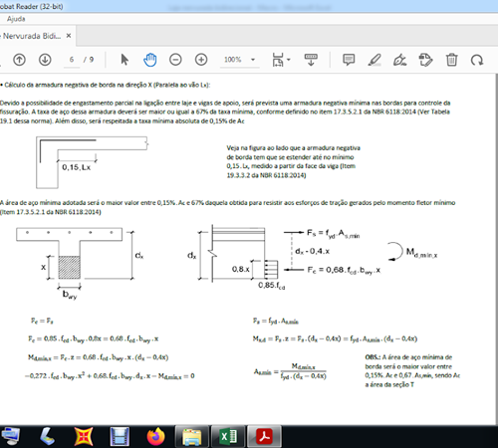Open the red-yellow star app in taskbar

pyautogui.click(x=84, y=436)
